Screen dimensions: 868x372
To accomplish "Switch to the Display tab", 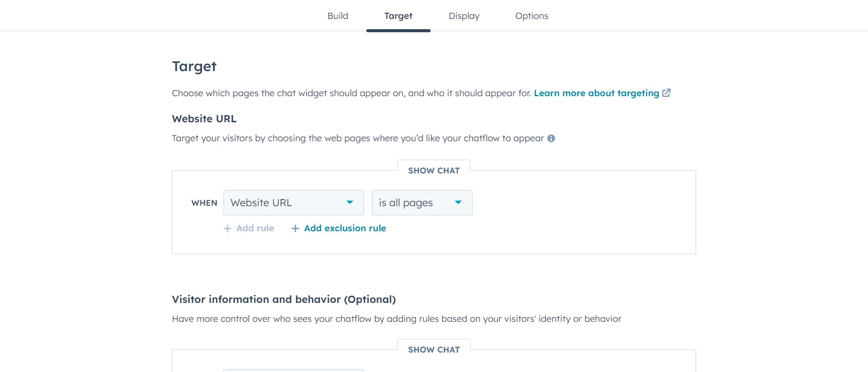I will click(x=463, y=16).
